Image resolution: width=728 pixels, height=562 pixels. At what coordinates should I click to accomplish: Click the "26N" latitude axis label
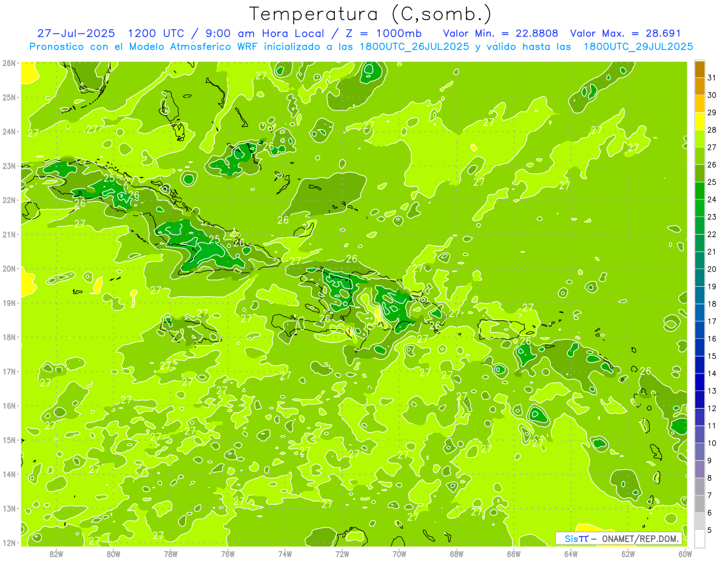(8, 63)
